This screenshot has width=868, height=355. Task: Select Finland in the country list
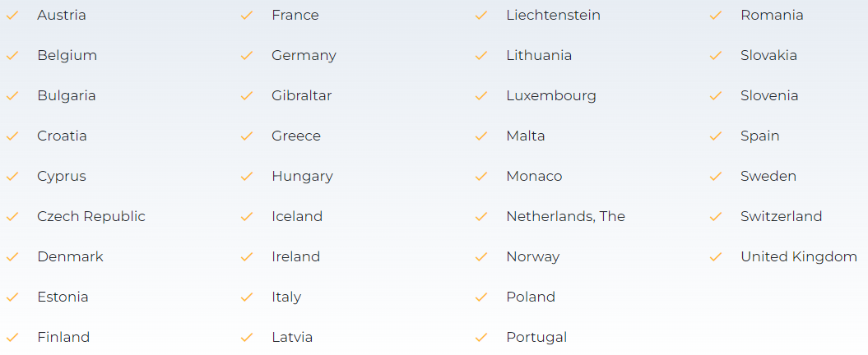(x=63, y=337)
